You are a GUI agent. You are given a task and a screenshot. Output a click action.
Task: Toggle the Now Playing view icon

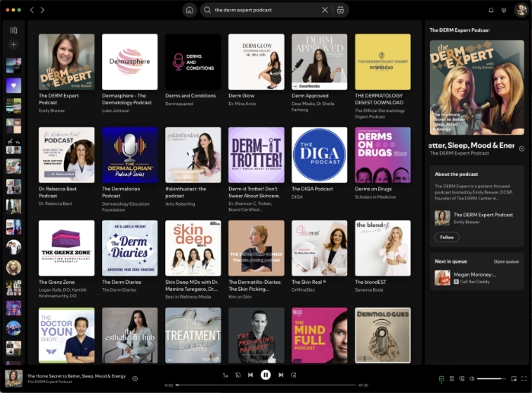441,379
